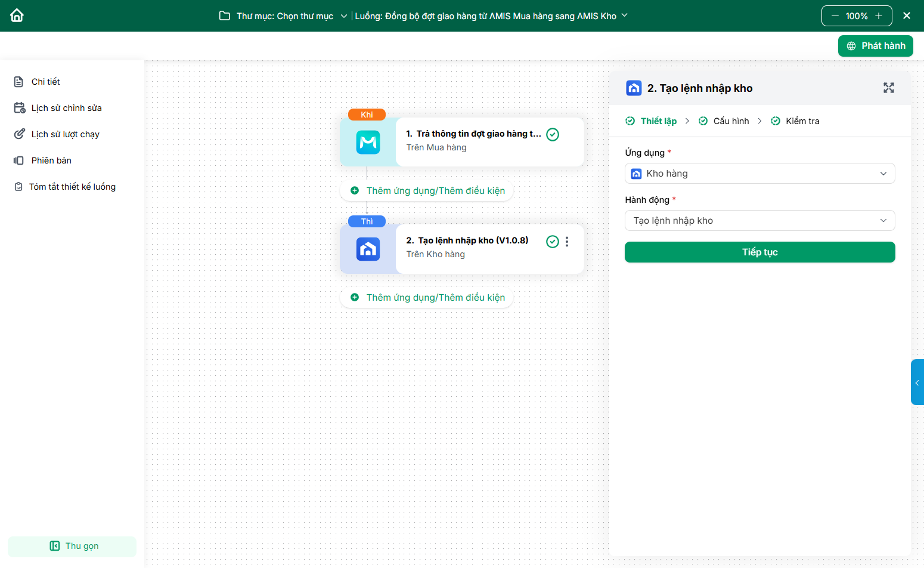Click the home icon in top bar
Image resolution: width=924 pixels, height=568 pixels.
[17, 16]
